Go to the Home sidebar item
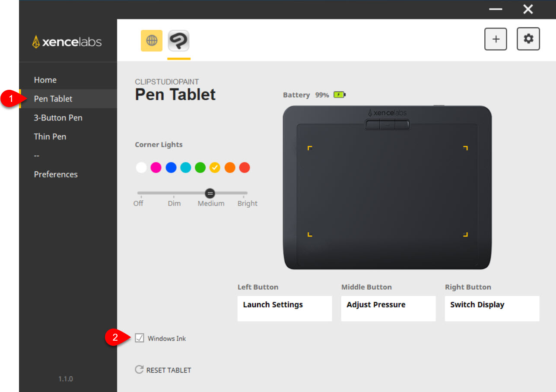The height and width of the screenshot is (392, 556). click(45, 80)
